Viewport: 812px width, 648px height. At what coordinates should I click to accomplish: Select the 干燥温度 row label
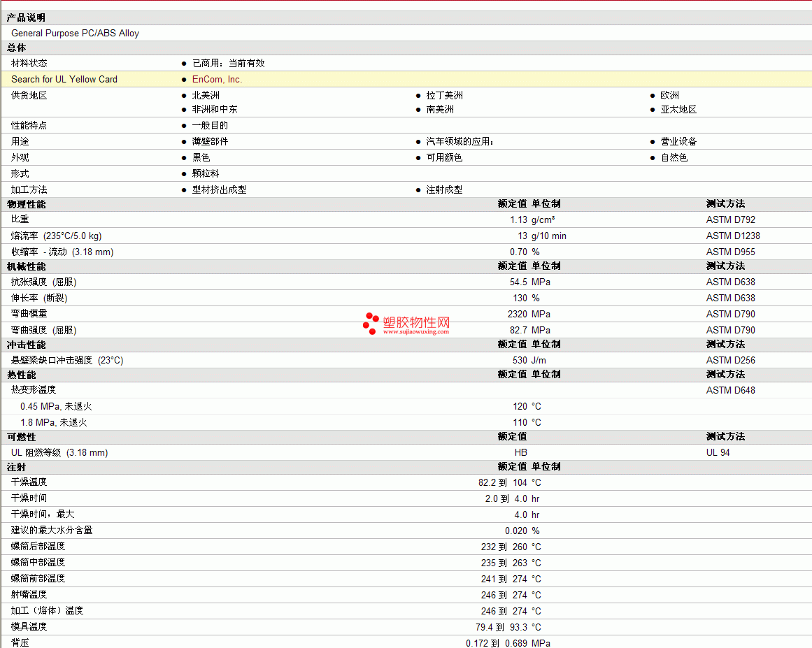tap(29, 482)
